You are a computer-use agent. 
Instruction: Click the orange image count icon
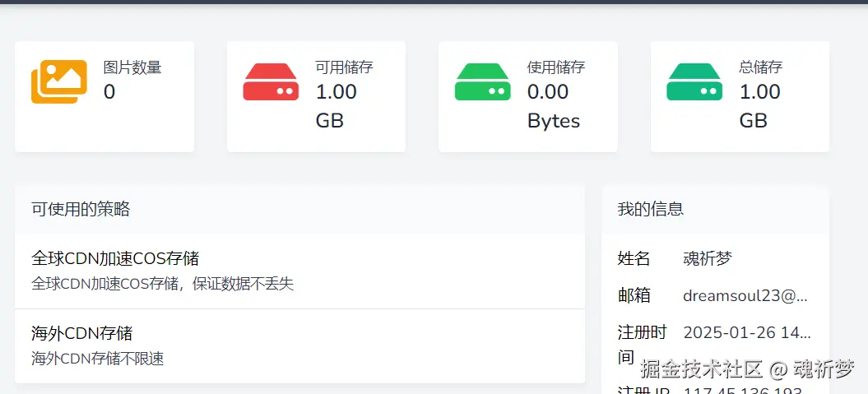[x=59, y=82]
